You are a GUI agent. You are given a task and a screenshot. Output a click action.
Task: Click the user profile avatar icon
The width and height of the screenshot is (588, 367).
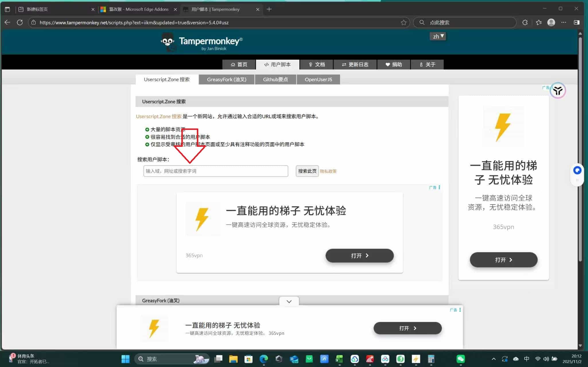(x=551, y=22)
